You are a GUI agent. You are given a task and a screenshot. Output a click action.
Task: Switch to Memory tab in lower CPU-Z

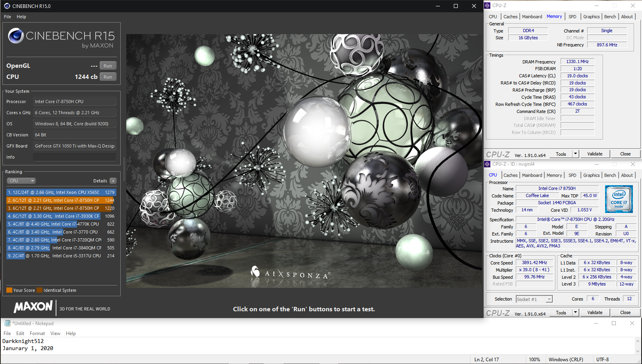[554, 175]
